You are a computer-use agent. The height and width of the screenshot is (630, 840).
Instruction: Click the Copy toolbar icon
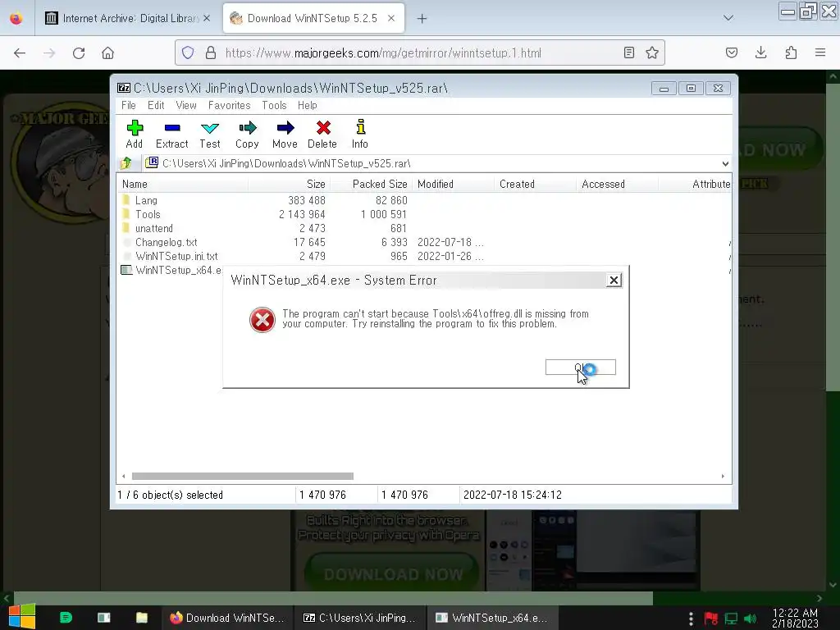pyautogui.click(x=247, y=134)
